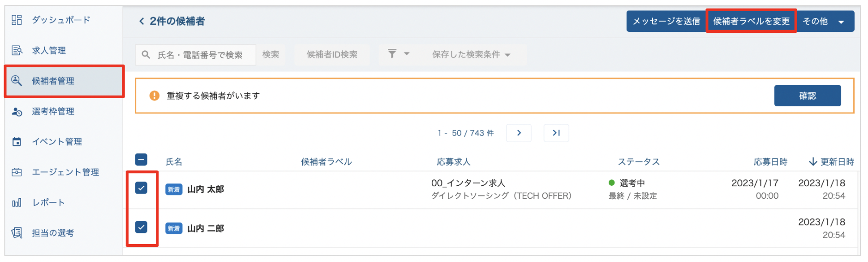The image size is (868, 262).
Task: Open the その他 dropdown menu
Action: pos(825,22)
